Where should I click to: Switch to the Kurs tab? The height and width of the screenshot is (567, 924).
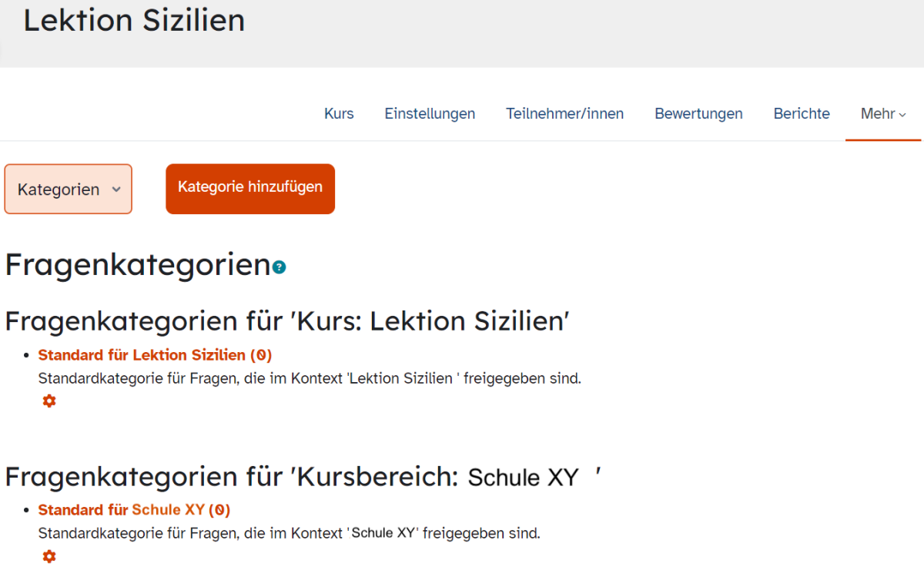339,114
